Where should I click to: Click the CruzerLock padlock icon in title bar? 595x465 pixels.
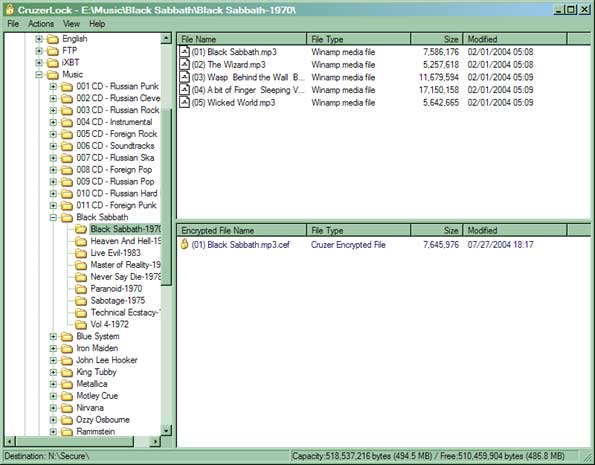pos(9,9)
